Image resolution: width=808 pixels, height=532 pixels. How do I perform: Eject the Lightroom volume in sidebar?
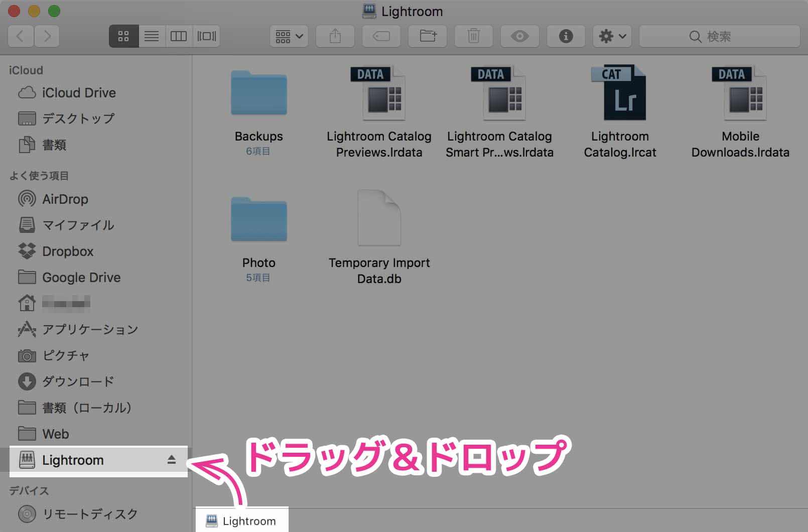(172, 460)
